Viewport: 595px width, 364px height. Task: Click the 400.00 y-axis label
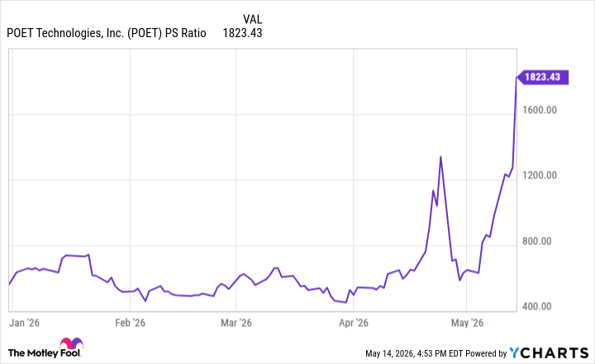tap(536, 306)
